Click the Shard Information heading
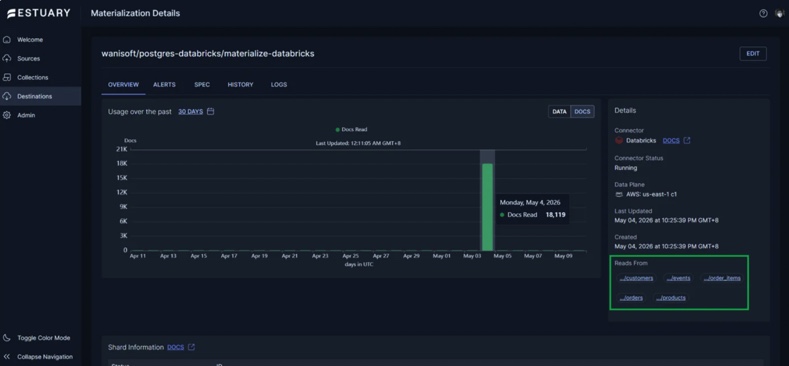 [x=136, y=347]
